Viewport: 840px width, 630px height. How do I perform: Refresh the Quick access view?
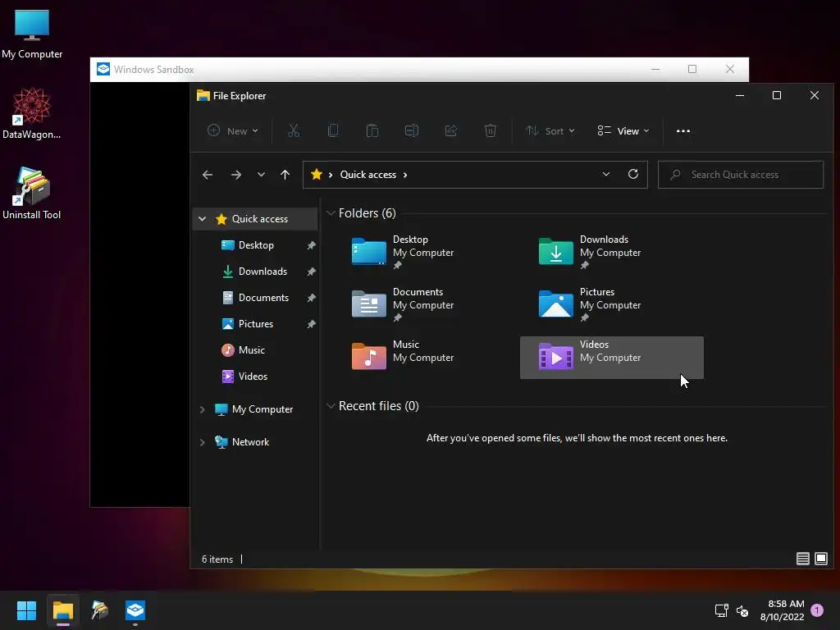633,174
